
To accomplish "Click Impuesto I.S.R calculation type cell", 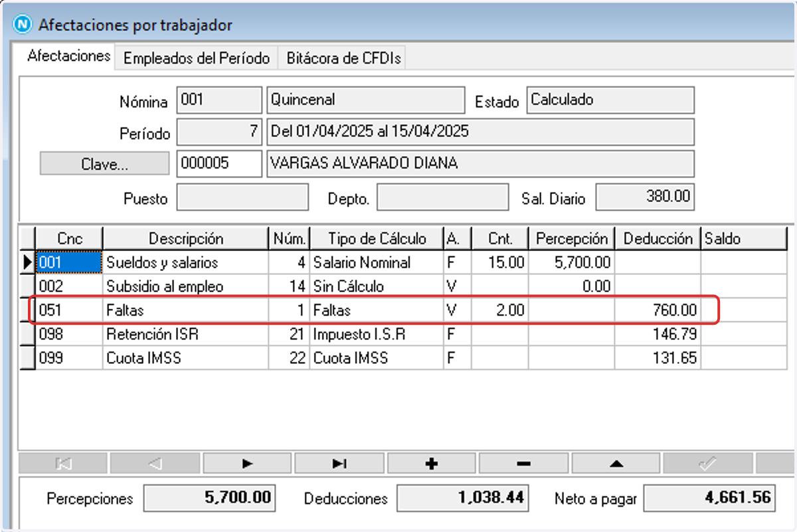I will [x=377, y=334].
